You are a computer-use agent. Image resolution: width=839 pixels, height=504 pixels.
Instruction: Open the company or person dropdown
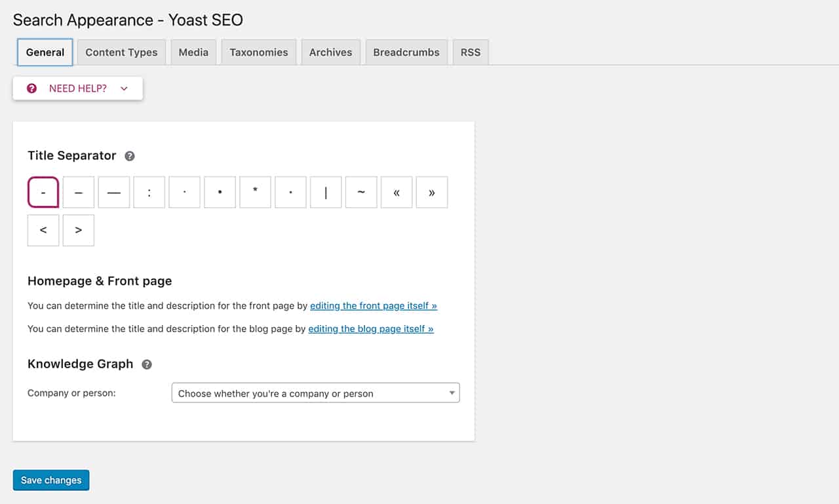pos(315,393)
